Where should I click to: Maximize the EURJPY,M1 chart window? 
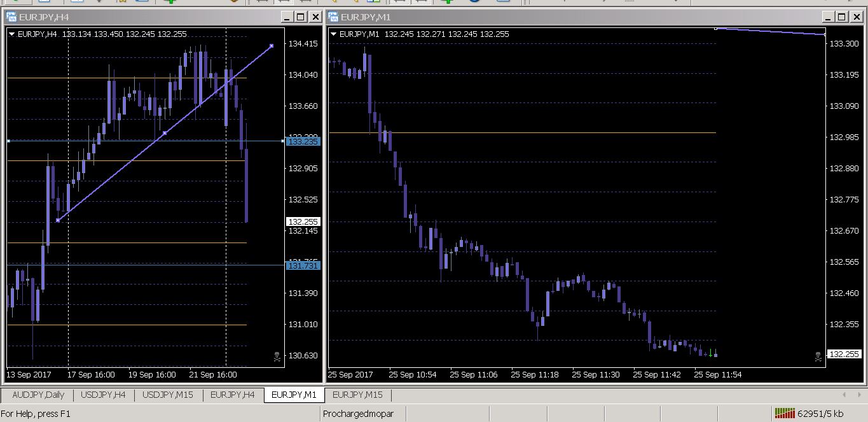(x=842, y=17)
